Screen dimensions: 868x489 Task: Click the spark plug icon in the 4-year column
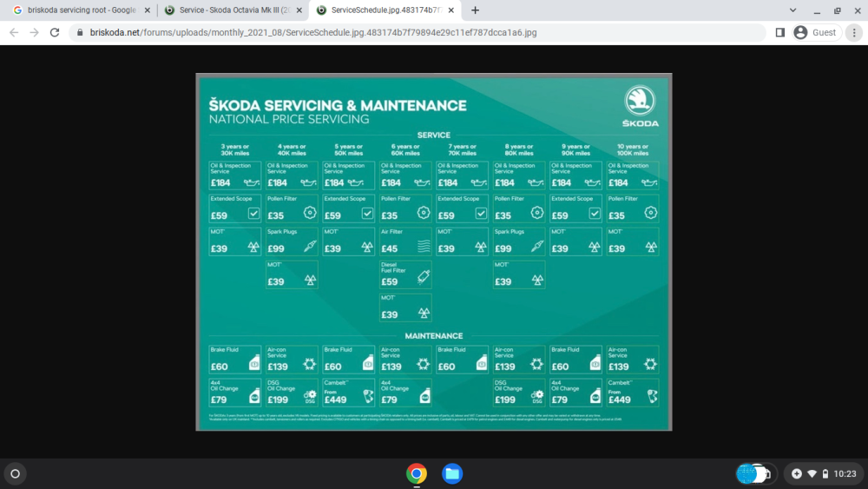(x=310, y=246)
